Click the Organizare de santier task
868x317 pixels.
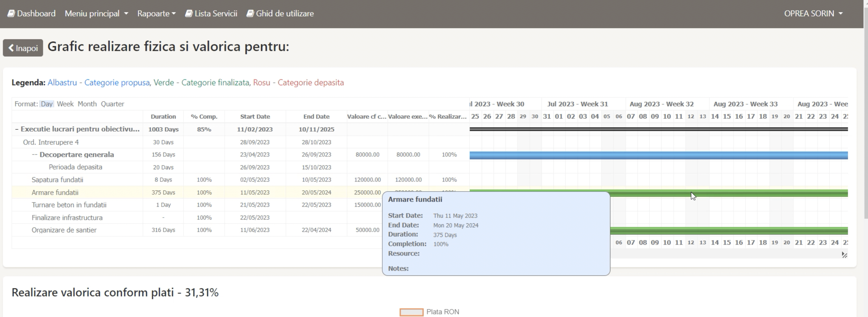(64, 230)
